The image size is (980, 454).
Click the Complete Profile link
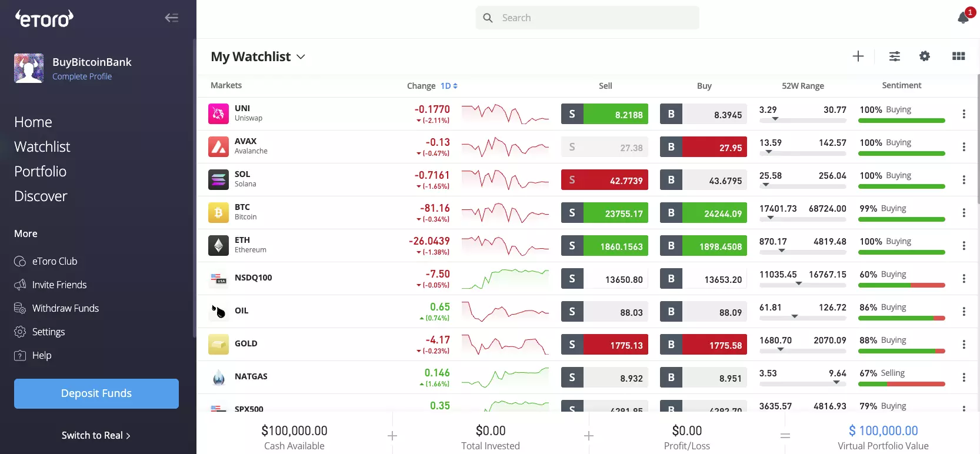tap(82, 76)
